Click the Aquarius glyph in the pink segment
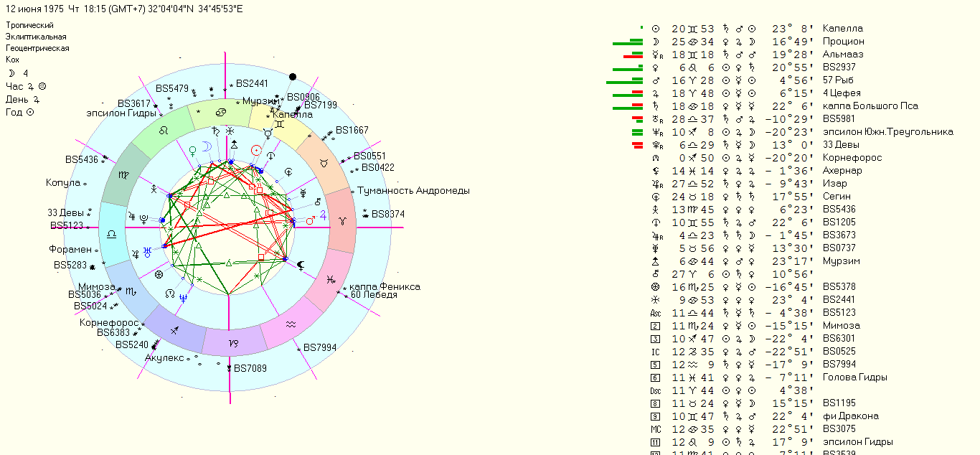The height and width of the screenshot is (455, 980). pos(290,324)
